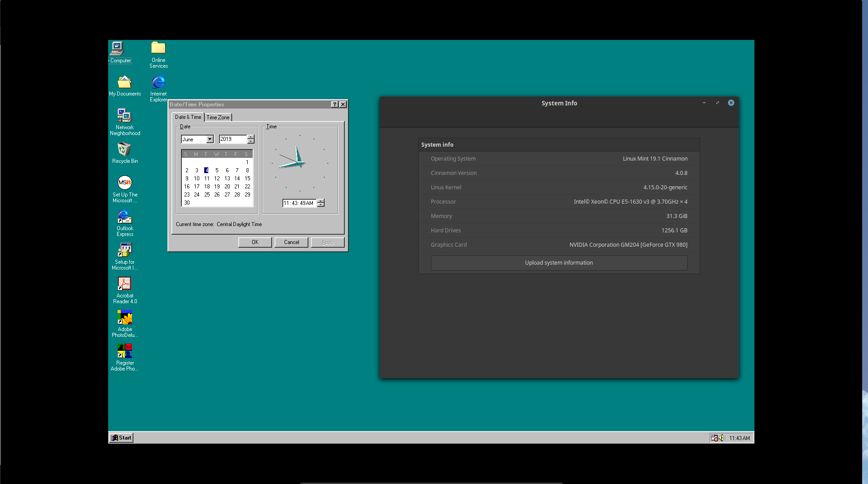Select day 7 in the calendar
This screenshot has width=868, height=484.
click(x=237, y=170)
